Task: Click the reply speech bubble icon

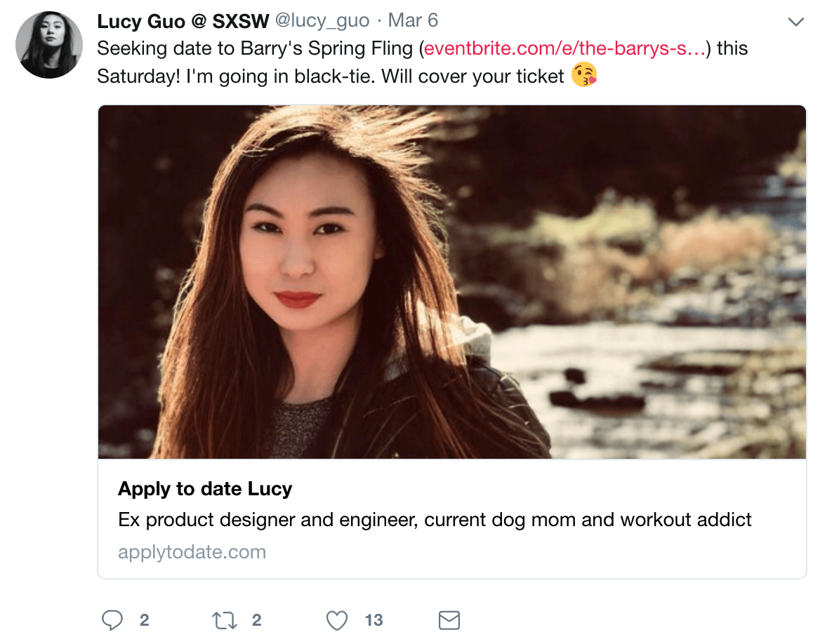Action: tap(112, 620)
